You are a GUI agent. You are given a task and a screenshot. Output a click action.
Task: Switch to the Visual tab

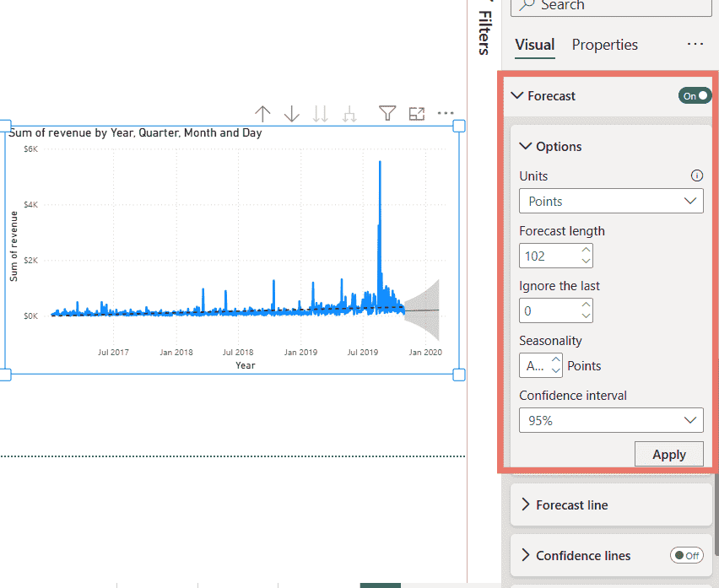click(535, 45)
